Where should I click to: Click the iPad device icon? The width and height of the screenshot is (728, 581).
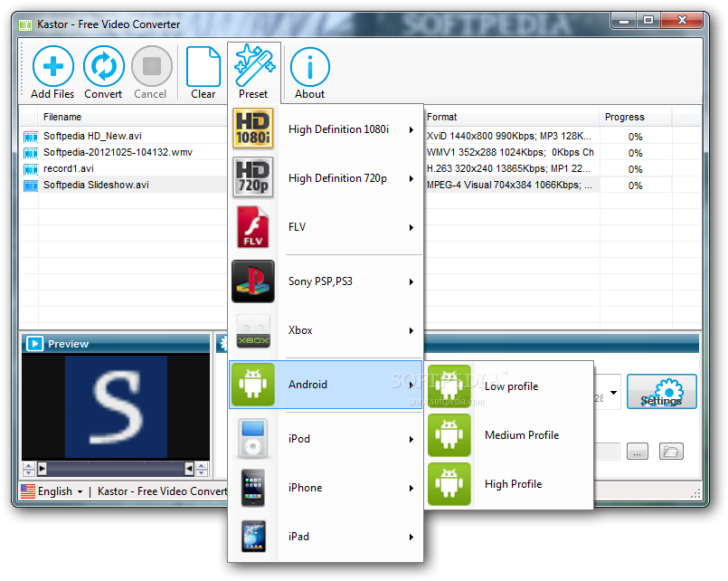click(253, 537)
